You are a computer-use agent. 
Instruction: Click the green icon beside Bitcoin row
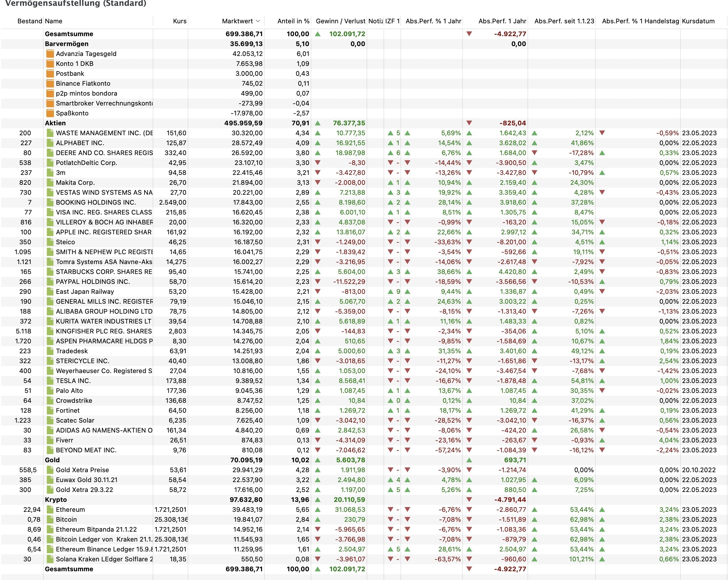click(x=50, y=520)
